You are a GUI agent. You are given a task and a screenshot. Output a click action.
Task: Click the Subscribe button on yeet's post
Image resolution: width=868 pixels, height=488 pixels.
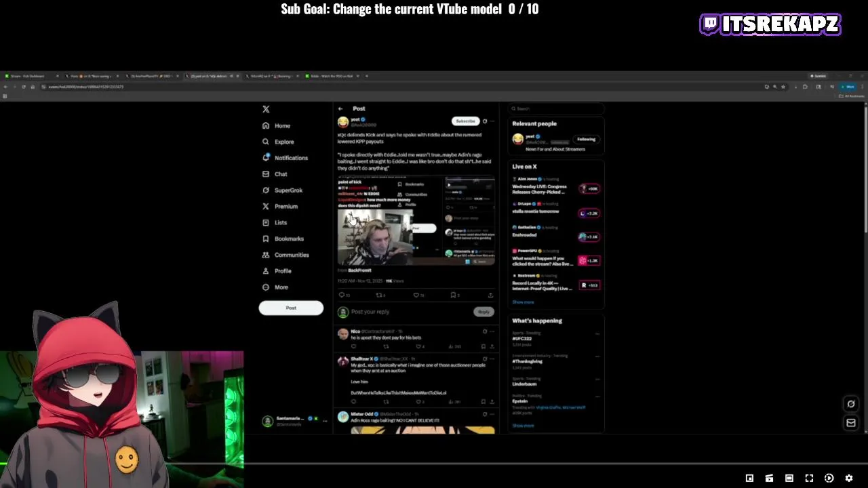point(465,121)
